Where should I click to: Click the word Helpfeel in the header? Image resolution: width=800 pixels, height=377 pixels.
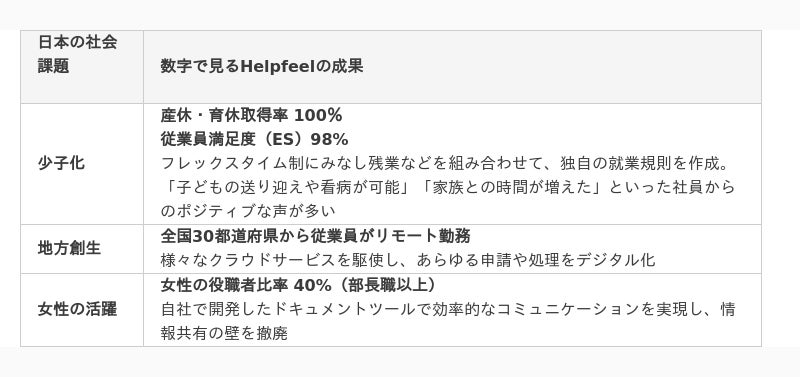(x=278, y=66)
